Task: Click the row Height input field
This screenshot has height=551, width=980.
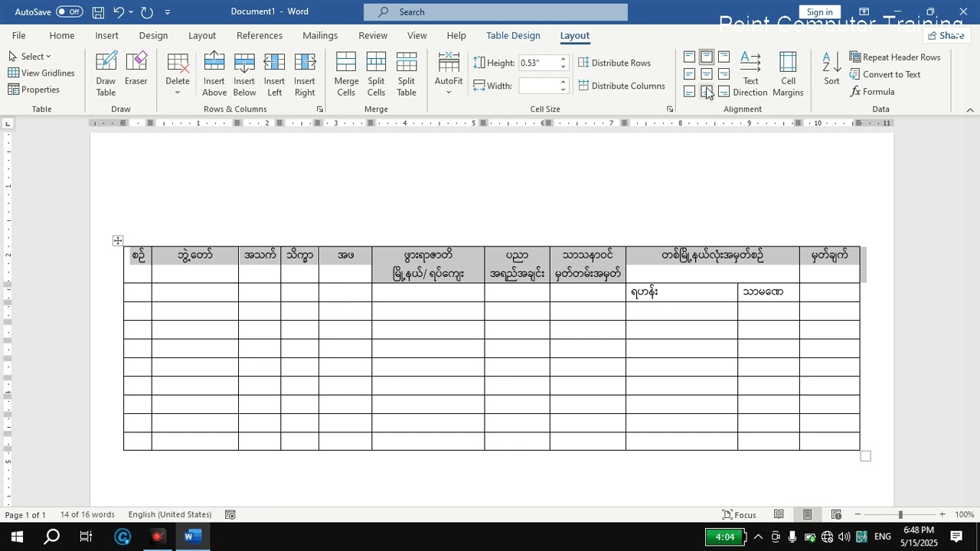Action: [x=538, y=63]
